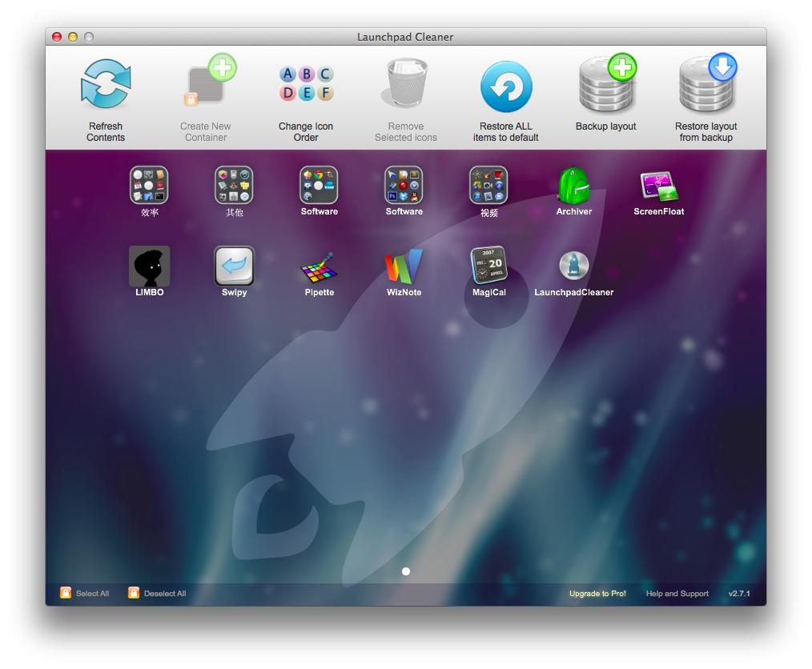Viewport: 812px width, 669px height.
Task: Select the 视频 folder icon
Action: tap(488, 185)
